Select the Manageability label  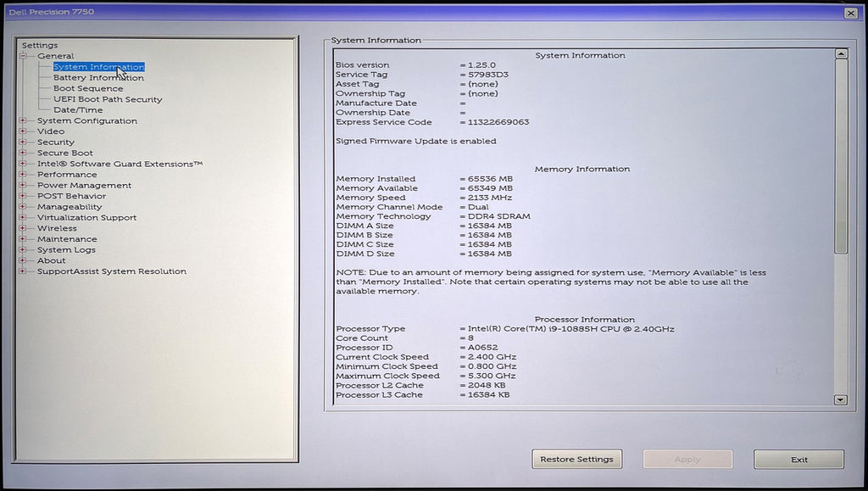(70, 206)
